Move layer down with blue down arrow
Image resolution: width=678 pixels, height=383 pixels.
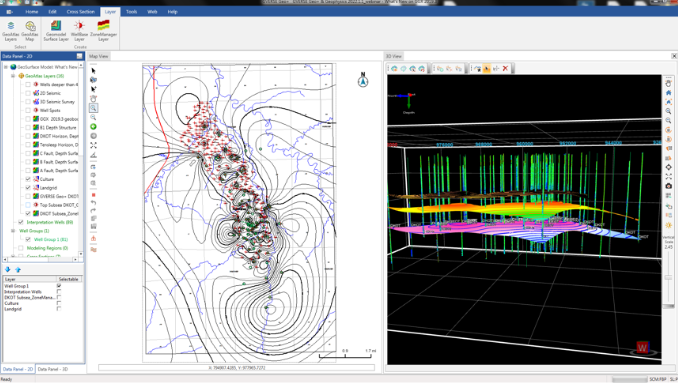[7, 270]
